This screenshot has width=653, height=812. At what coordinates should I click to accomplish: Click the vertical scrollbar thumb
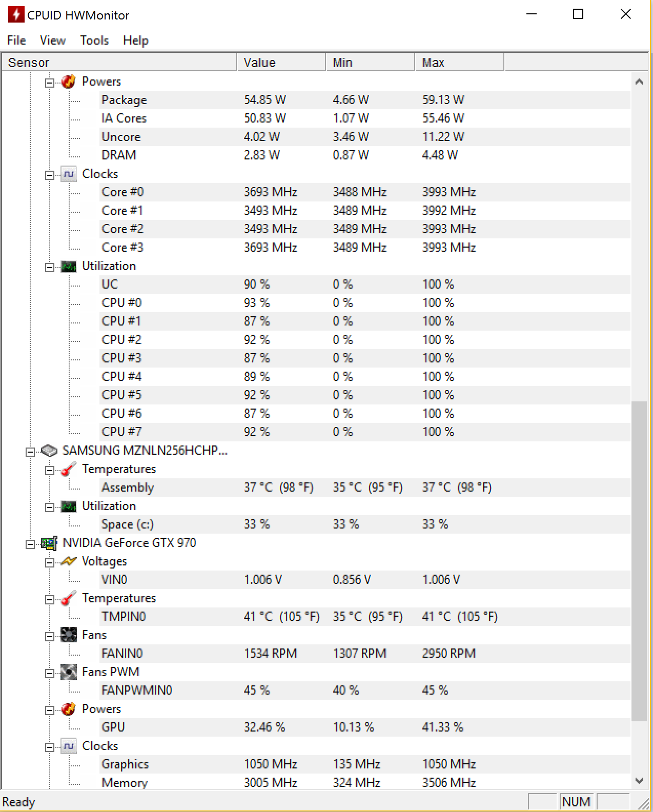639,561
